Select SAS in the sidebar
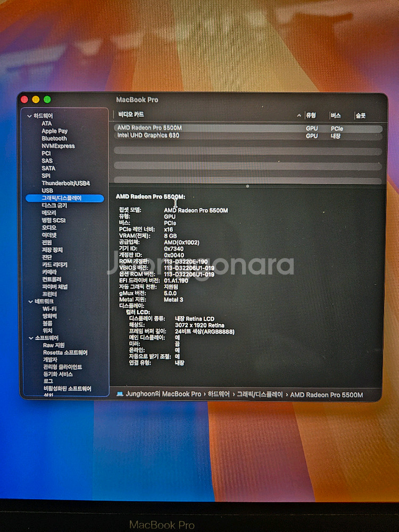Image resolution: width=399 pixels, height=532 pixels. tap(47, 161)
